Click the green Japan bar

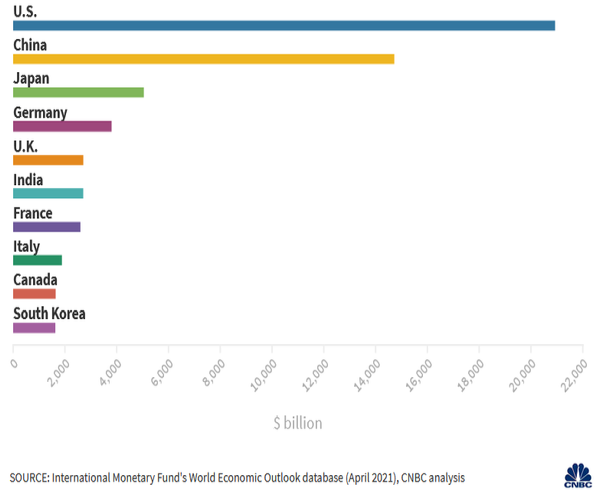click(x=78, y=93)
